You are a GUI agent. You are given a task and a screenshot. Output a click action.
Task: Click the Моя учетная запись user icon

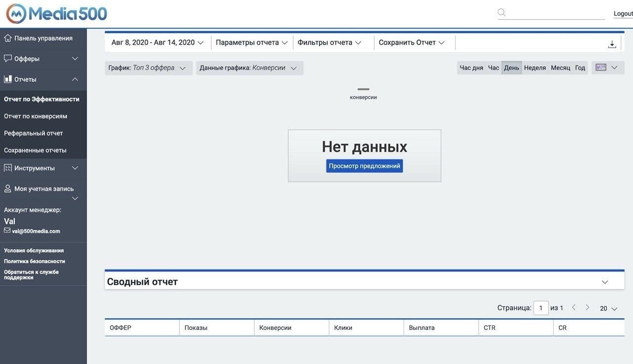[7, 188]
